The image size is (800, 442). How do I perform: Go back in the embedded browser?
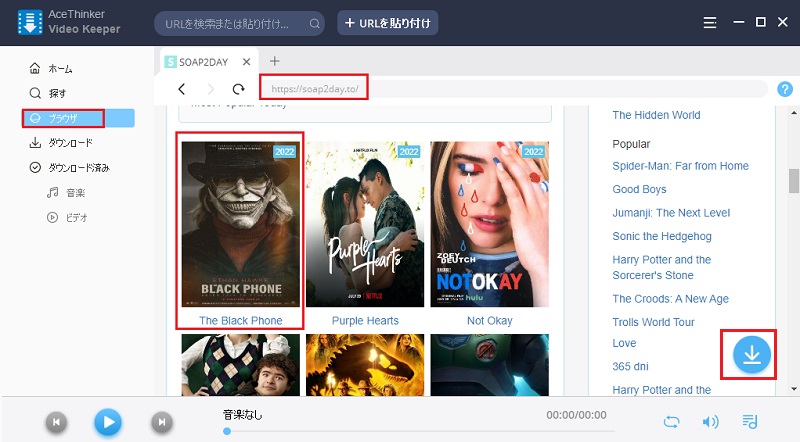(182, 89)
